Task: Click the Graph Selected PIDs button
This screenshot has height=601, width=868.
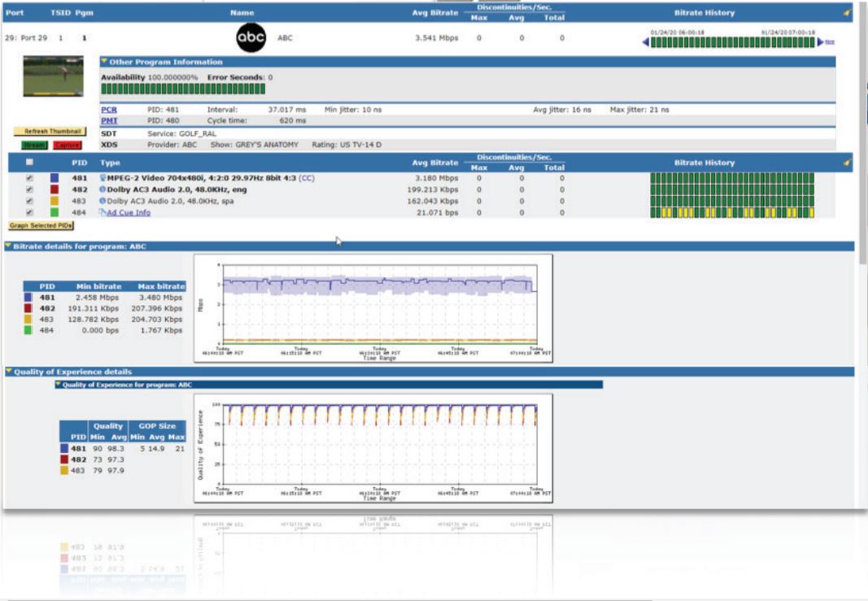Action: click(41, 225)
